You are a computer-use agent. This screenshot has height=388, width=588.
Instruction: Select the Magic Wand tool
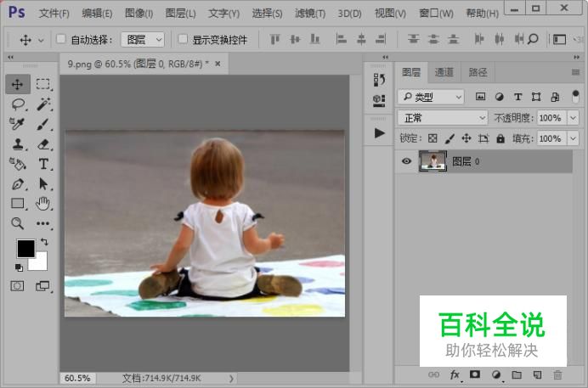tap(43, 104)
